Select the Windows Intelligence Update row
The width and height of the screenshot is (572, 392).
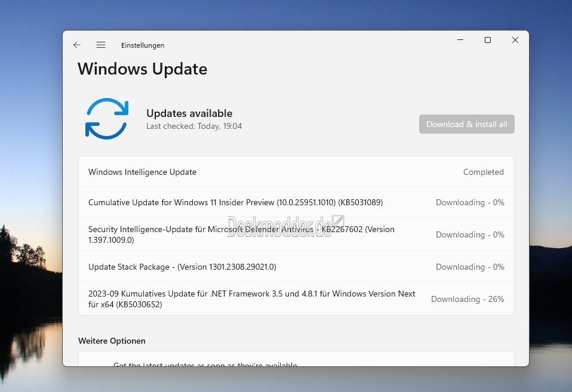click(296, 171)
